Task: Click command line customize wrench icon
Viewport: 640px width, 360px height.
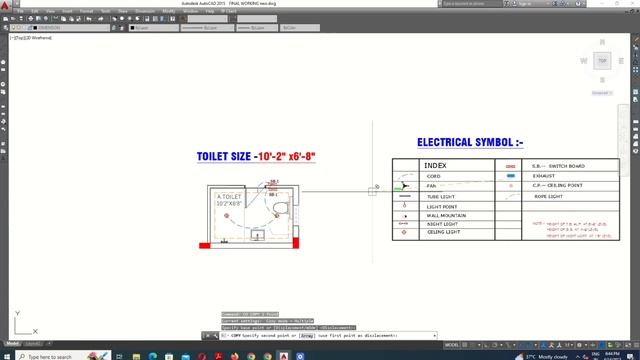Action: click(x=215, y=336)
